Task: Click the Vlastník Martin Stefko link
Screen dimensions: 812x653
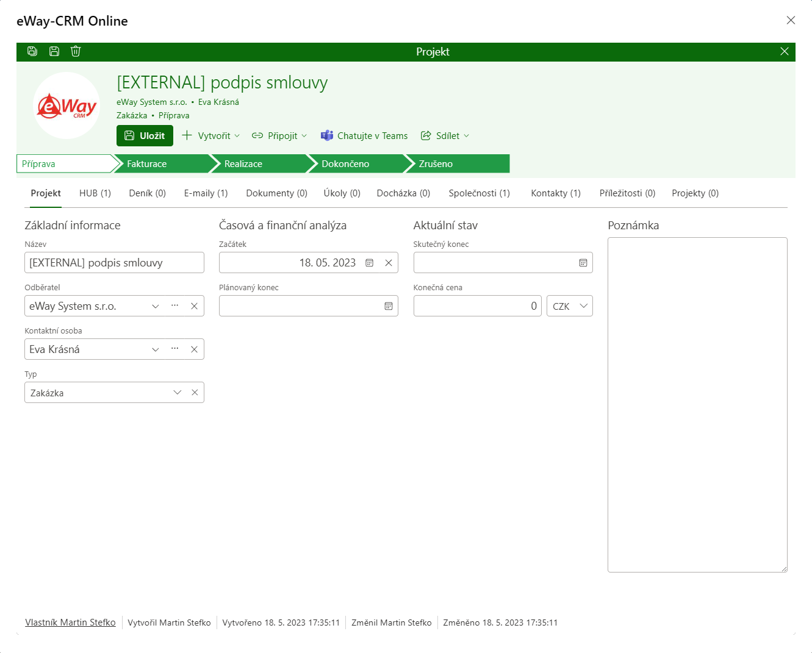Action: click(x=70, y=623)
